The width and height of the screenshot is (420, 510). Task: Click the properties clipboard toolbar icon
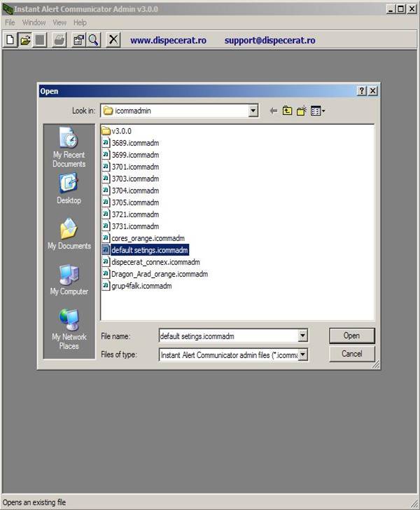[x=78, y=40]
